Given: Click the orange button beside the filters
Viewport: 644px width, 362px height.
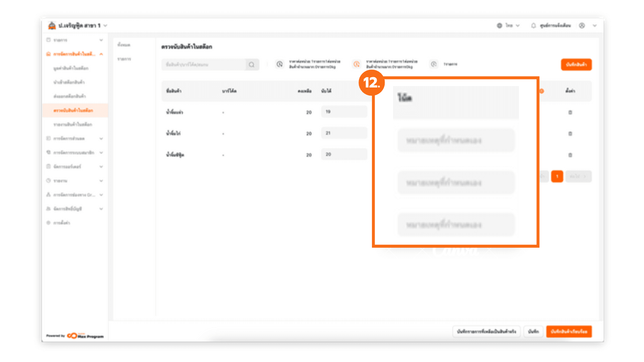Looking at the screenshot, I should coord(576,64).
